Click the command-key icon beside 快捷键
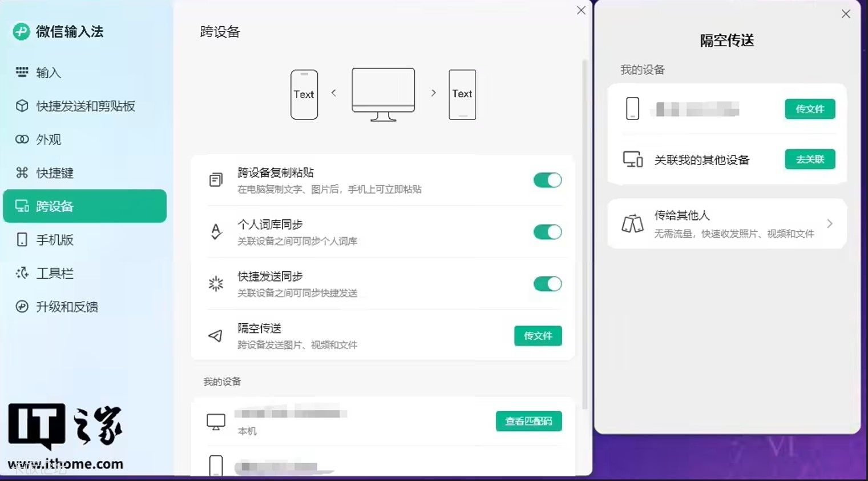The width and height of the screenshot is (868, 481). (x=22, y=173)
